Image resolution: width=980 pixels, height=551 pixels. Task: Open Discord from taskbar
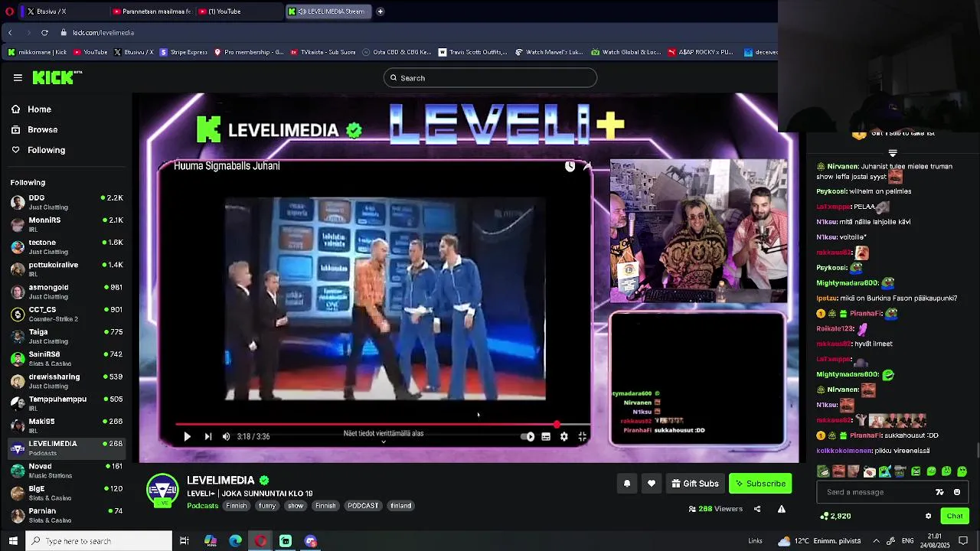point(311,541)
